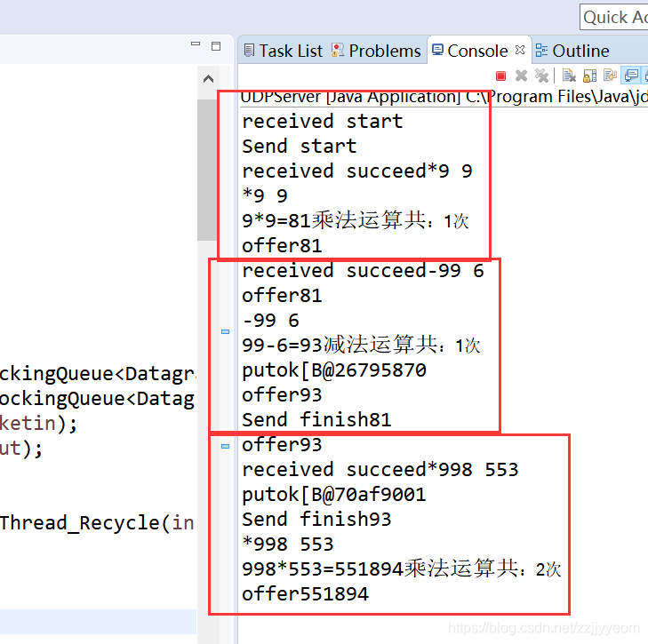Switch to the Task List tab
The width and height of the screenshot is (648, 644).
[283, 51]
